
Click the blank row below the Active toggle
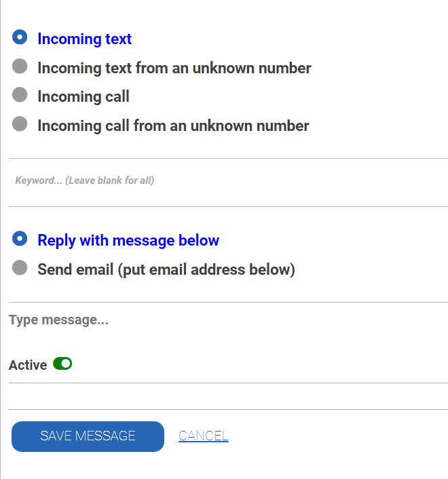228,396
